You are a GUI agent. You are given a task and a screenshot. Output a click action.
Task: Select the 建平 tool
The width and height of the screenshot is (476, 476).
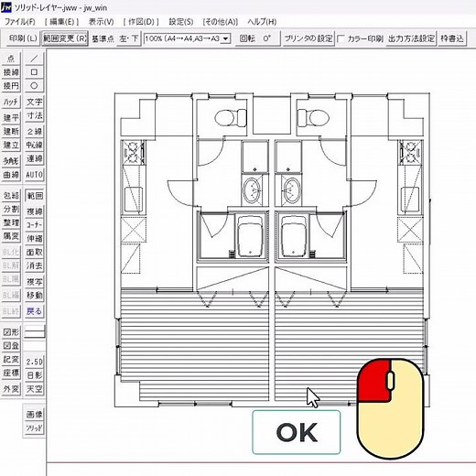point(11,117)
